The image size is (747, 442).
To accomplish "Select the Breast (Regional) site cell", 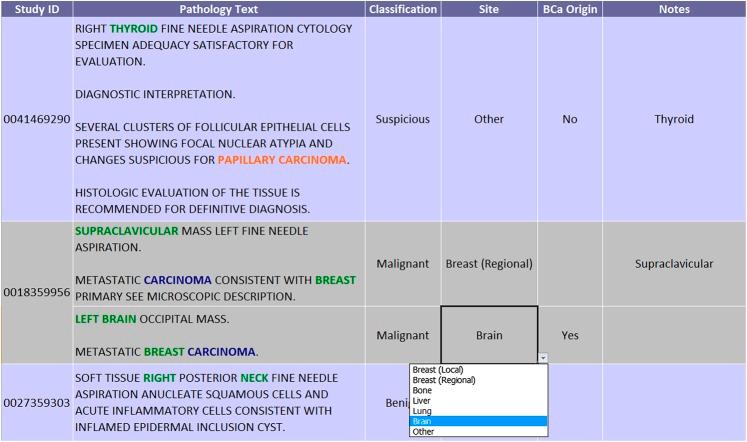I will pyautogui.click(x=489, y=264).
